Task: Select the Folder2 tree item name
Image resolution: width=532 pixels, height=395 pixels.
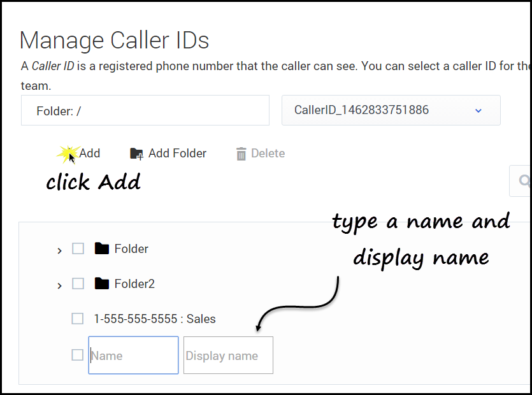Action: (x=134, y=284)
